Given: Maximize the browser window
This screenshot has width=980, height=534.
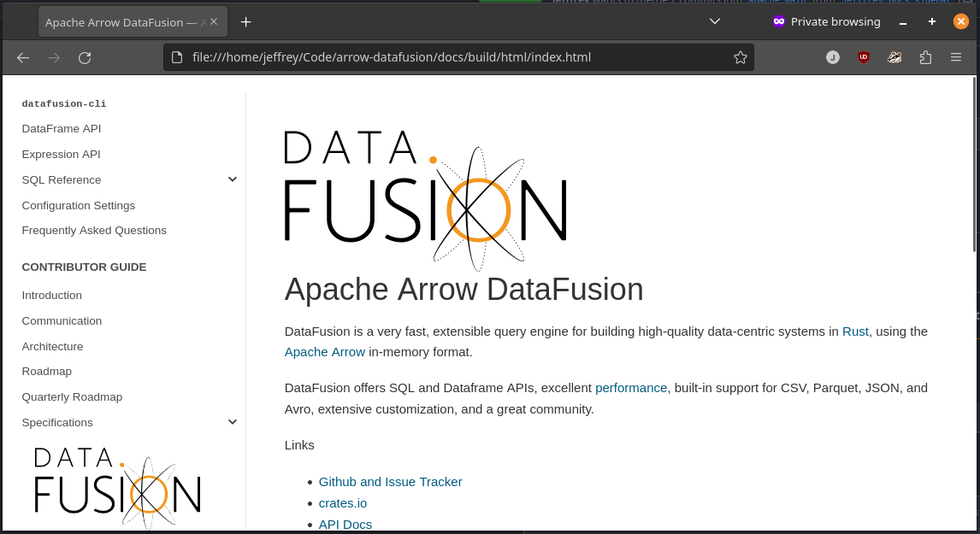Looking at the screenshot, I should 932,22.
